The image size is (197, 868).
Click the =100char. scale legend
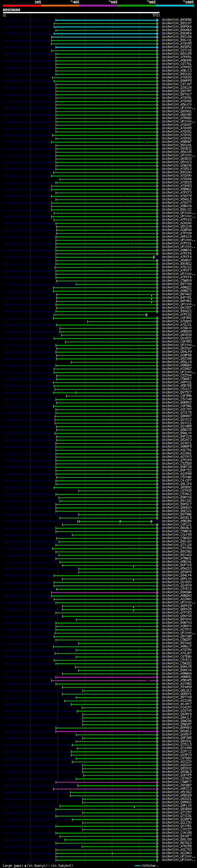[147, 866]
